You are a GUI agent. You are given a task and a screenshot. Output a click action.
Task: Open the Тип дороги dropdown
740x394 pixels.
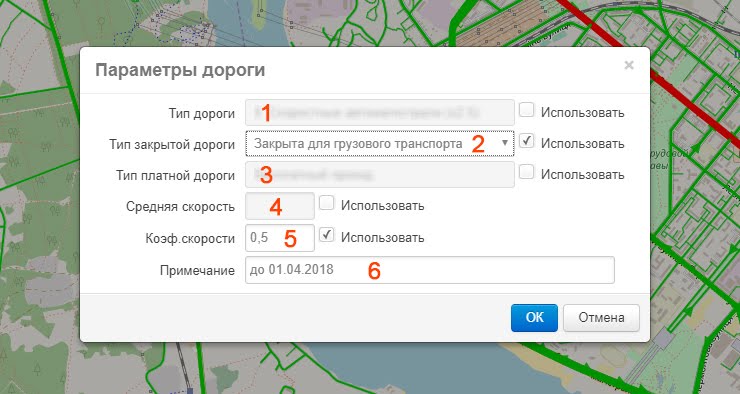(380, 112)
